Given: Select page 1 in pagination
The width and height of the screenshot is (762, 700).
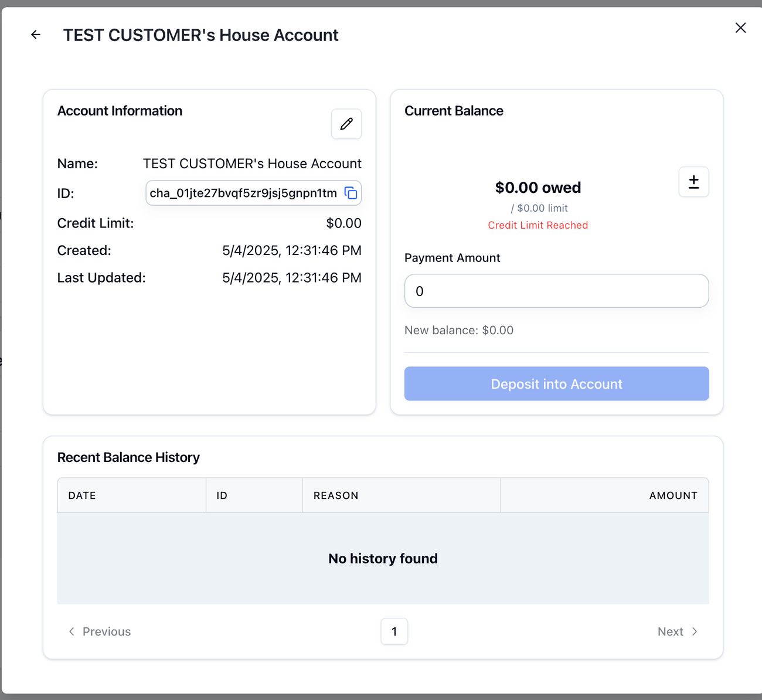Looking at the screenshot, I should (394, 631).
